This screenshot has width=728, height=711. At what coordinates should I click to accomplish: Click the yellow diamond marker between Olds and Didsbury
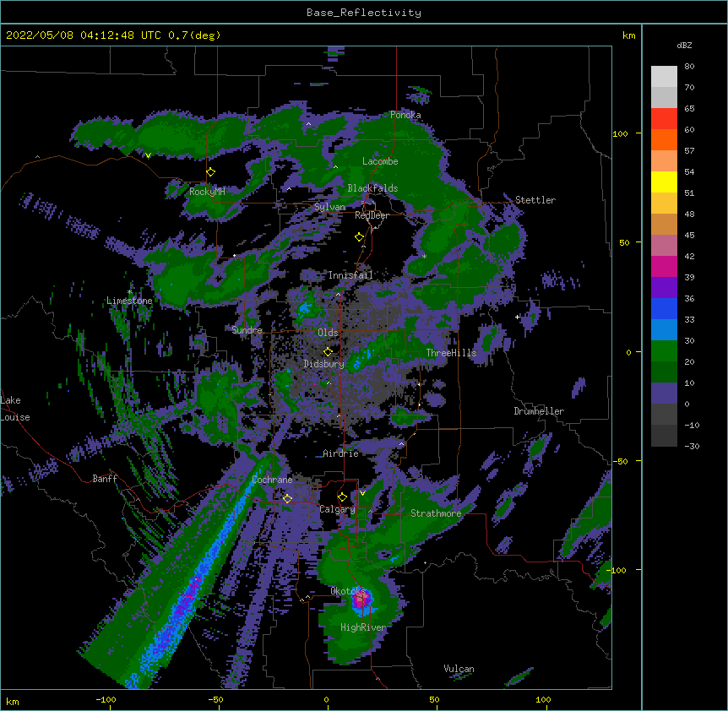(329, 352)
